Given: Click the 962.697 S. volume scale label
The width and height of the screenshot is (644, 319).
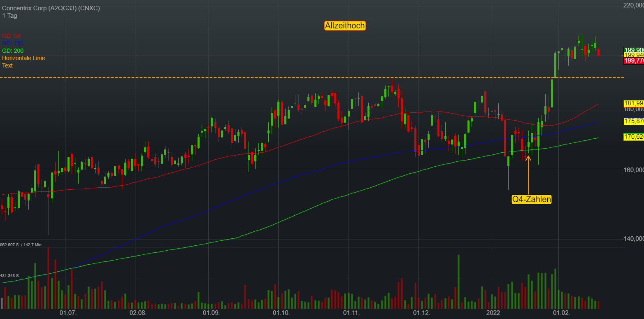Looking at the screenshot, I should click(21, 244).
